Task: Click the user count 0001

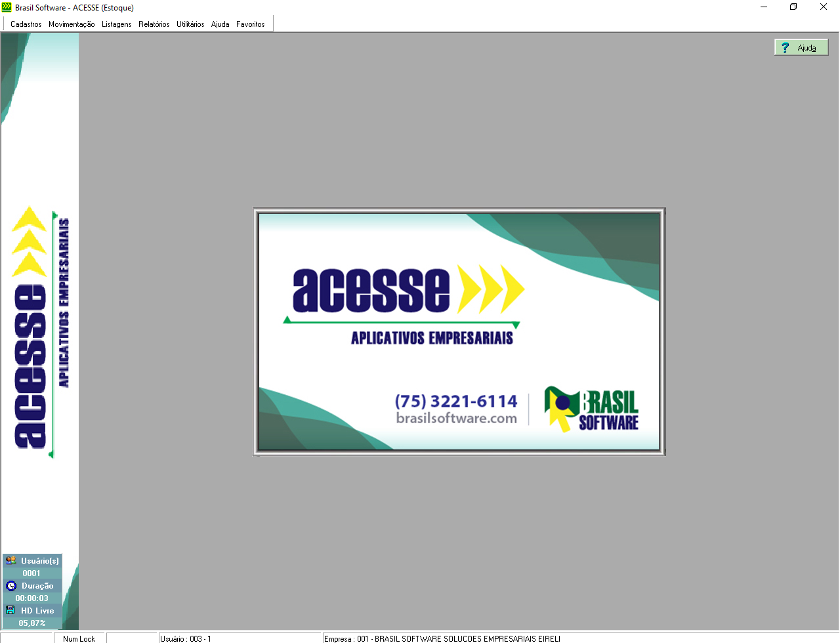Action: point(31,573)
